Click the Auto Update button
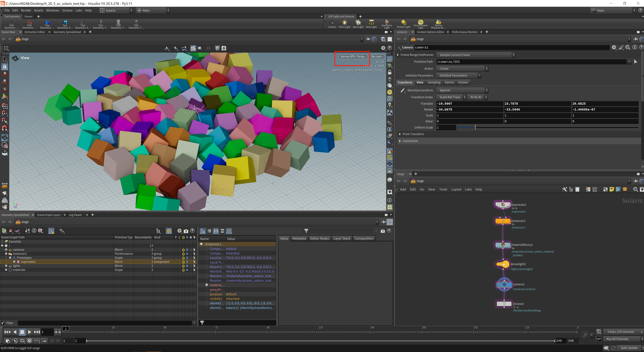 pos(629,348)
